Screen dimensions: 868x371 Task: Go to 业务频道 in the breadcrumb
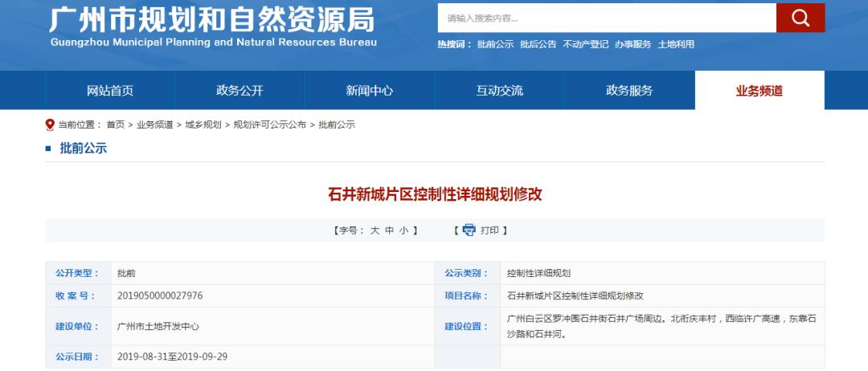click(x=155, y=125)
